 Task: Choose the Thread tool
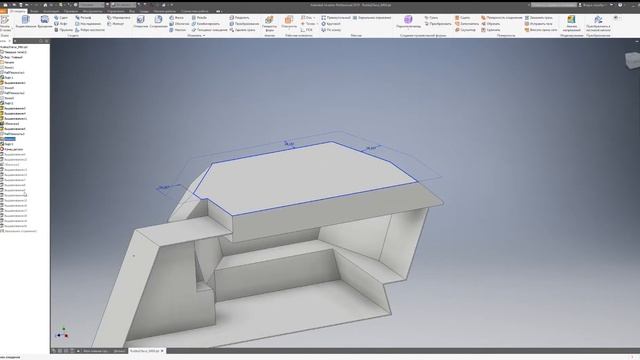[199, 18]
